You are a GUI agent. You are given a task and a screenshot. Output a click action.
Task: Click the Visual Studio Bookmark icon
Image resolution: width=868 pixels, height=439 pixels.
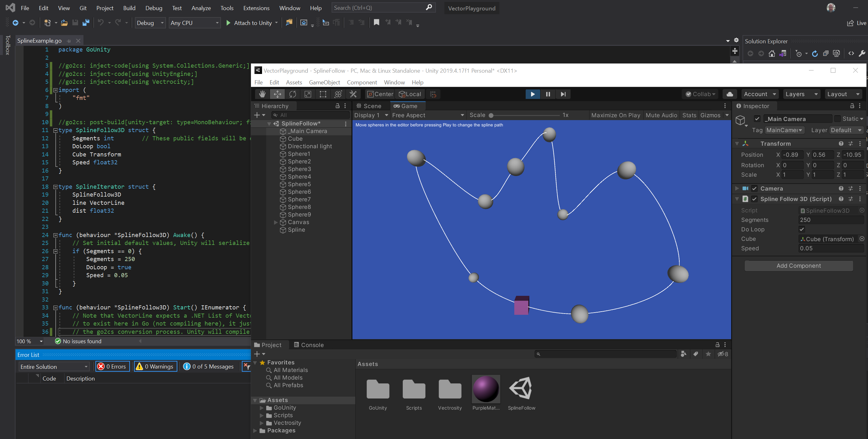tap(376, 22)
